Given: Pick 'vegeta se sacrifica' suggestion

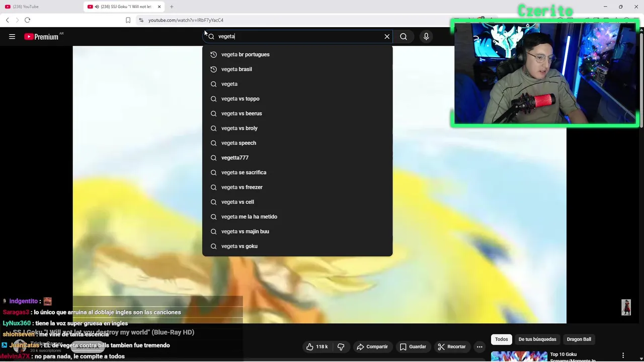Looking at the screenshot, I should 297,172.
